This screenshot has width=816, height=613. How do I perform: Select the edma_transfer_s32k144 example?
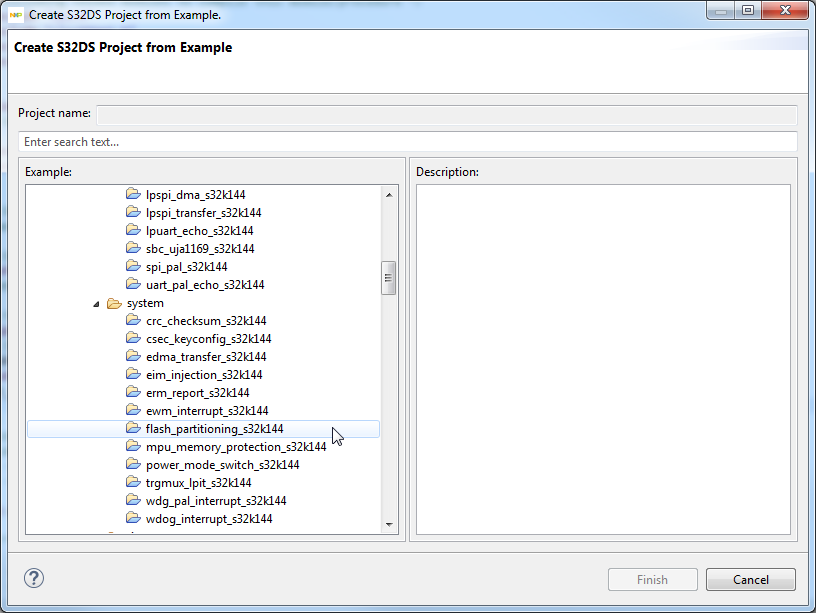click(x=206, y=357)
